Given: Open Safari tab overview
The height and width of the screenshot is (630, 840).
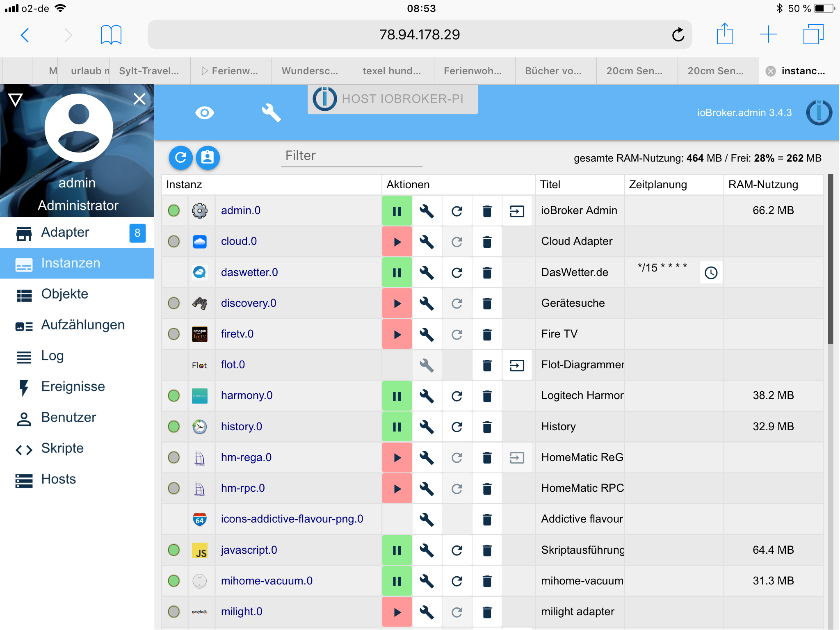Looking at the screenshot, I should pyautogui.click(x=813, y=34).
